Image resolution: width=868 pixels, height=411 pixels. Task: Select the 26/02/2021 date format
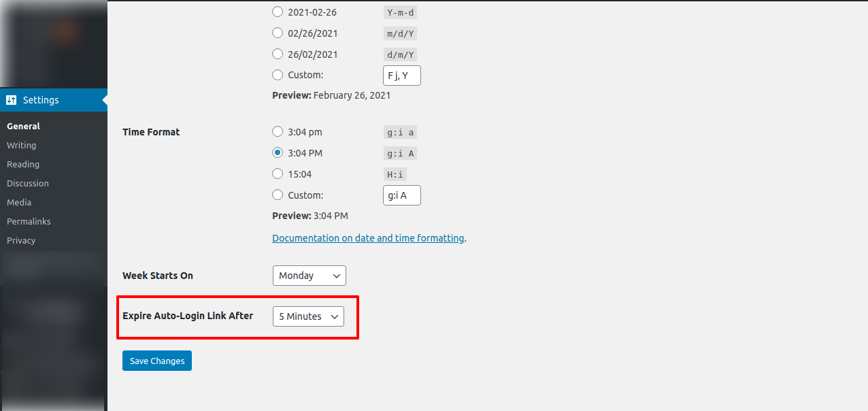(278, 54)
